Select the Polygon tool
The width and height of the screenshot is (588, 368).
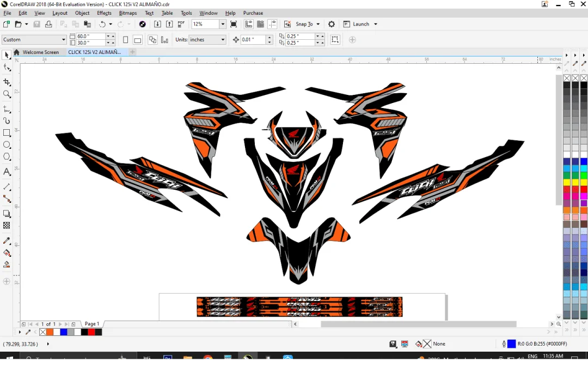pyautogui.click(x=7, y=157)
